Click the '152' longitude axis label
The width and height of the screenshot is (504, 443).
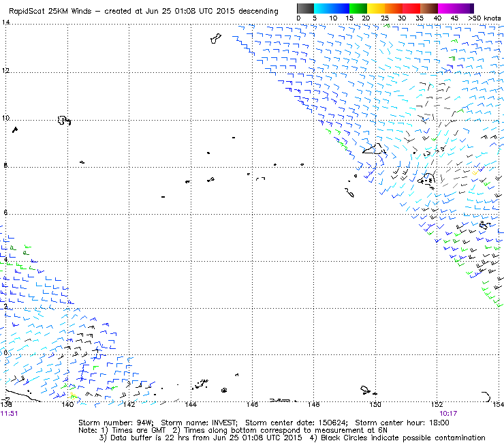click(437, 404)
